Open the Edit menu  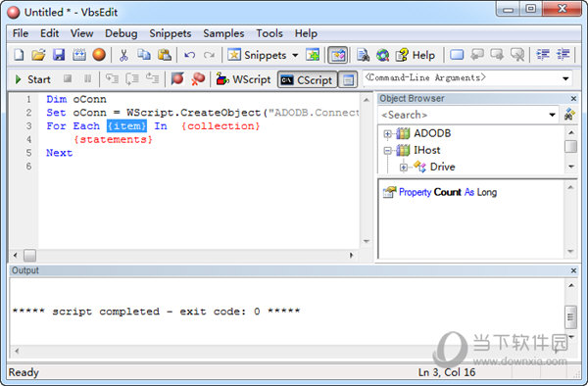pyautogui.click(x=50, y=33)
